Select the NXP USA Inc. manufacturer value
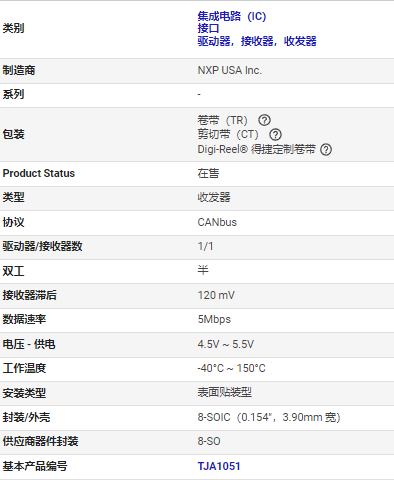394x480 pixels. click(230, 70)
